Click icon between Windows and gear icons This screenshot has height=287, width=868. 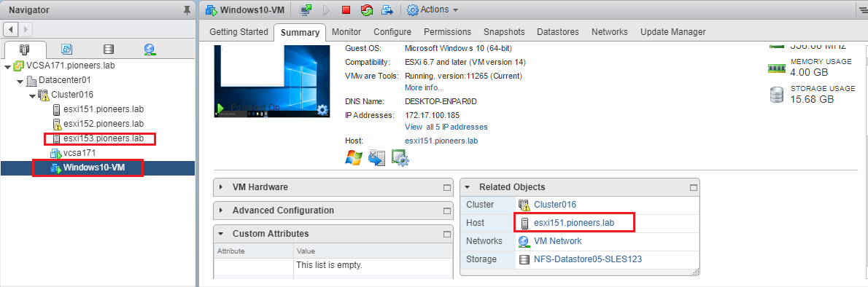click(376, 157)
